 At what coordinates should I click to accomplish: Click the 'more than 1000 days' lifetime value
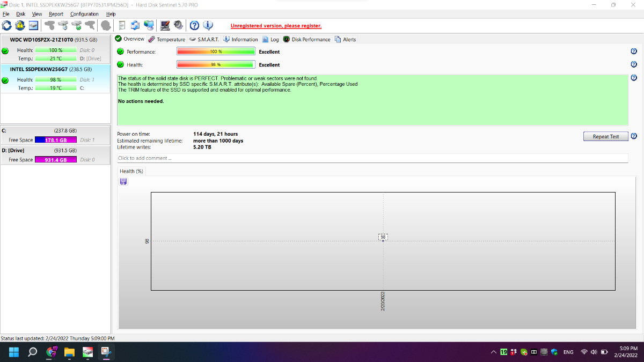click(x=218, y=141)
